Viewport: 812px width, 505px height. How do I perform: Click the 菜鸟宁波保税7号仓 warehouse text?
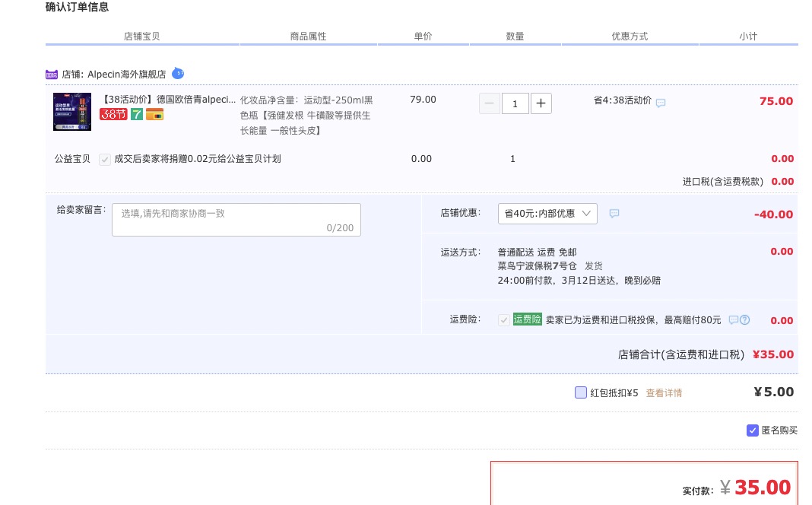pyautogui.click(x=537, y=266)
